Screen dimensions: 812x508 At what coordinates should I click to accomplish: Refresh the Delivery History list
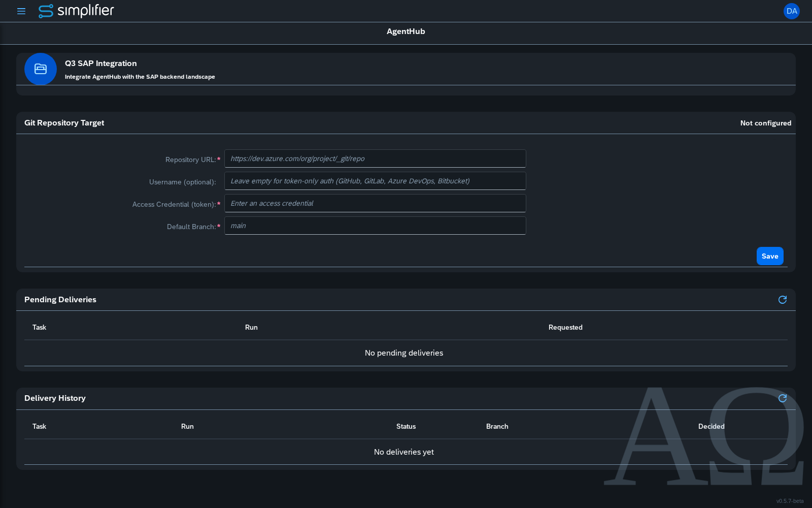tap(783, 398)
